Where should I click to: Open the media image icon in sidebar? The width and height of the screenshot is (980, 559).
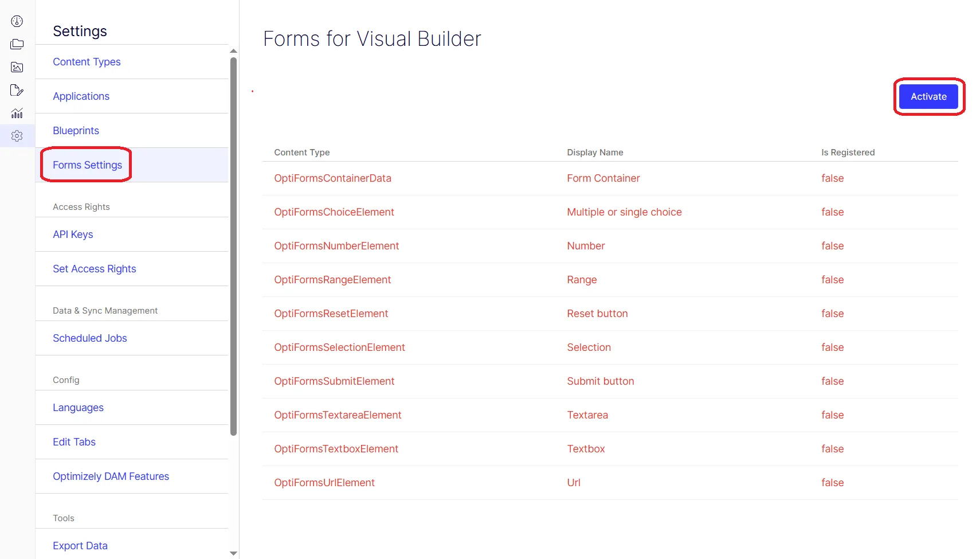(x=17, y=67)
